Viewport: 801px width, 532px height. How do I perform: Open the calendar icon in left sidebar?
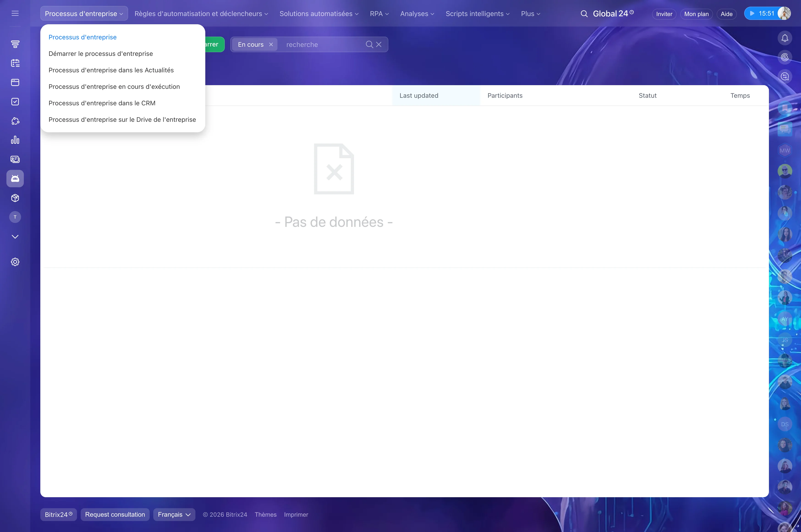15,63
